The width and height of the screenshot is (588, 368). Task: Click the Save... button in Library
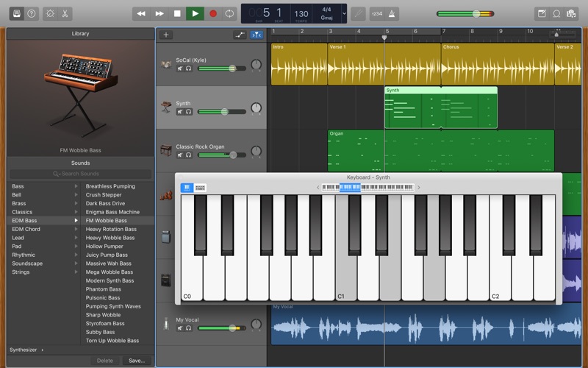tap(136, 361)
